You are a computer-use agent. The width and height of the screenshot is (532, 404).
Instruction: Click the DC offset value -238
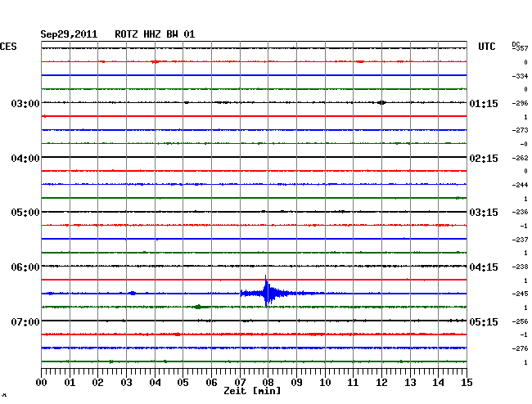pyautogui.click(x=520, y=267)
